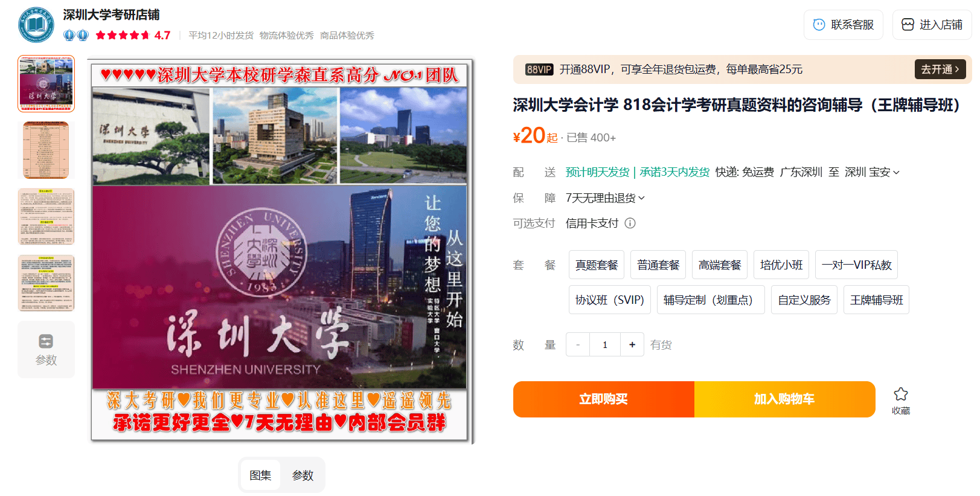This screenshot has width=980, height=496.
Task: Click the 平均12小时发货 shop stat
Action: pyautogui.click(x=221, y=36)
